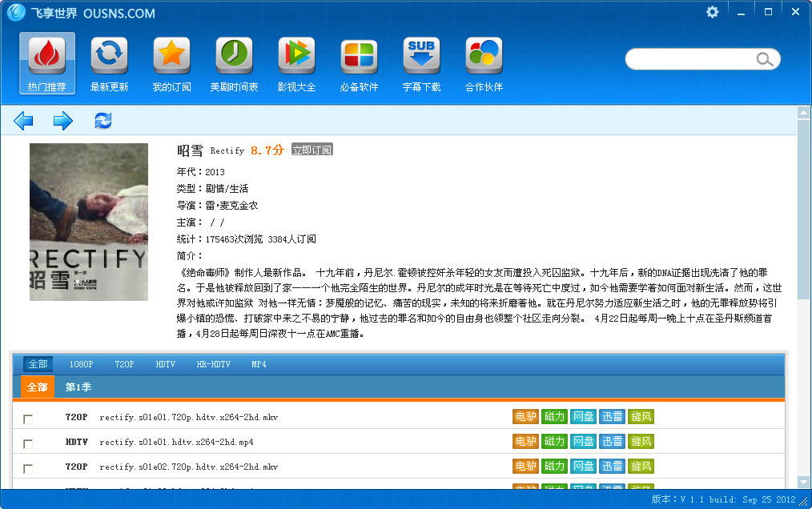Image resolution: width=812 pixels, height=509 pixels.
Task: Click 迅雷 for s01e01 hdtv mp4
Action: click(x=612, y=441)
